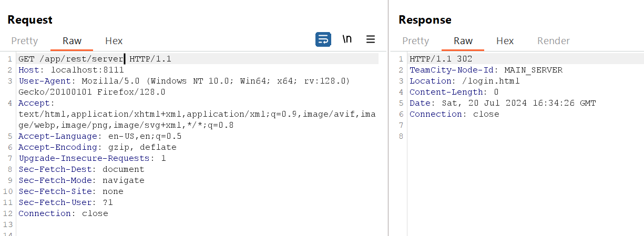Click the Sec-Fetch-Dest: document line
The height and width of the screenshot is (236, 644).
pos(81,169)
